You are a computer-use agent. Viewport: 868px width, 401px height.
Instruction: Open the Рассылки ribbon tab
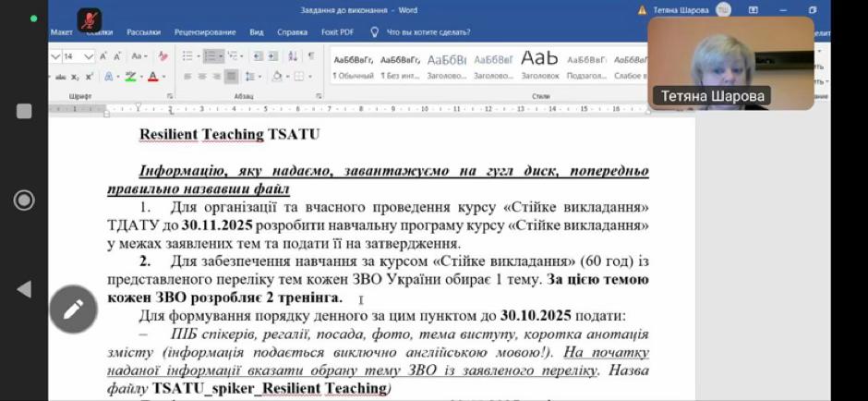click(143, 32)
